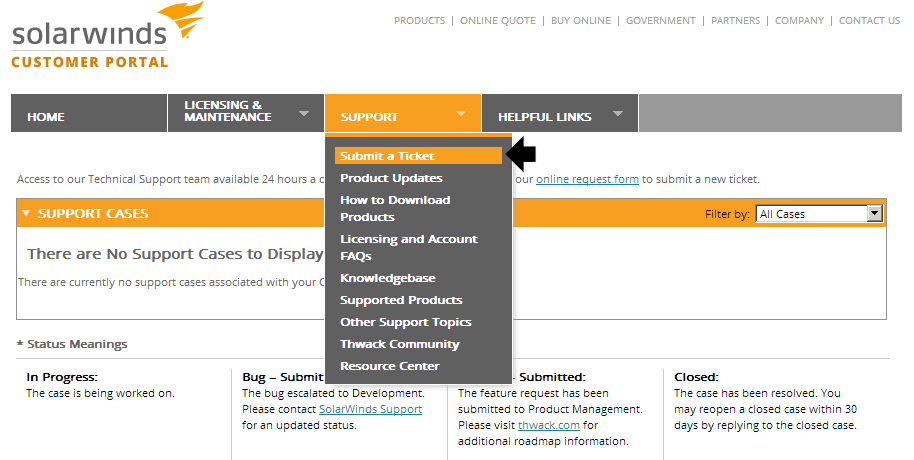Select the Knowledgebase menu item
Image resolution: width=914 pixels, height=460 pixels.
pyautogui.click(x=388, y=278)
